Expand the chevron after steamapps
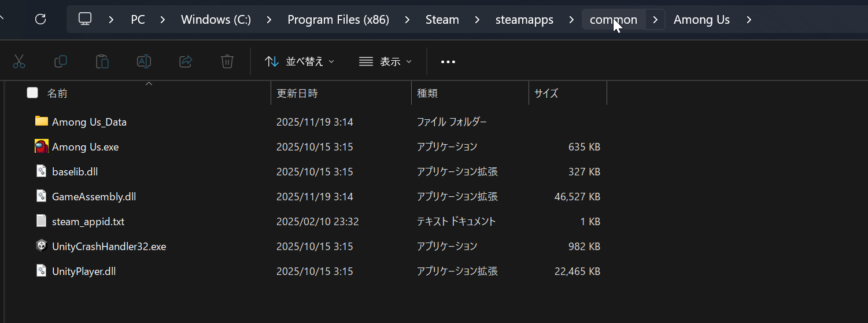The image size is (868, 323). (571, 20)
